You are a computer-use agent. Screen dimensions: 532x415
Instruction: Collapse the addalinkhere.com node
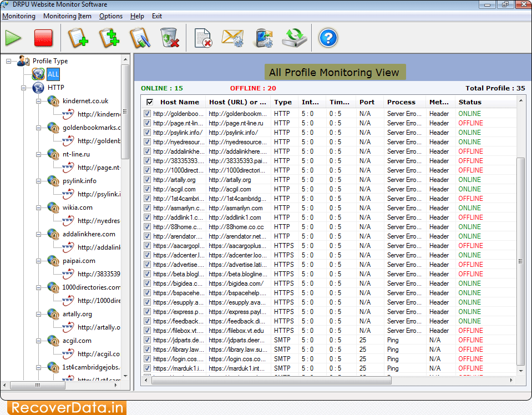38,235
